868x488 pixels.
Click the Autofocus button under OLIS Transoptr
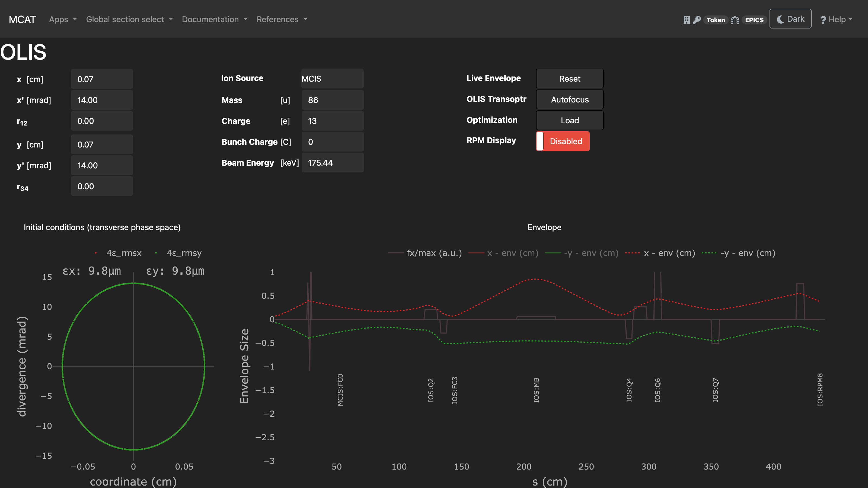[569, 99]
